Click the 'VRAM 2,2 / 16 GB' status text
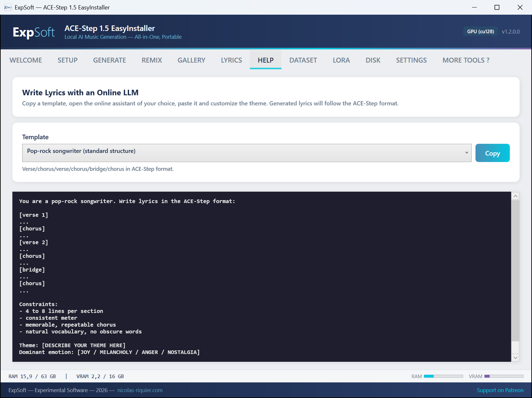This screenshot has width=532, height=398. coord(100,376)
